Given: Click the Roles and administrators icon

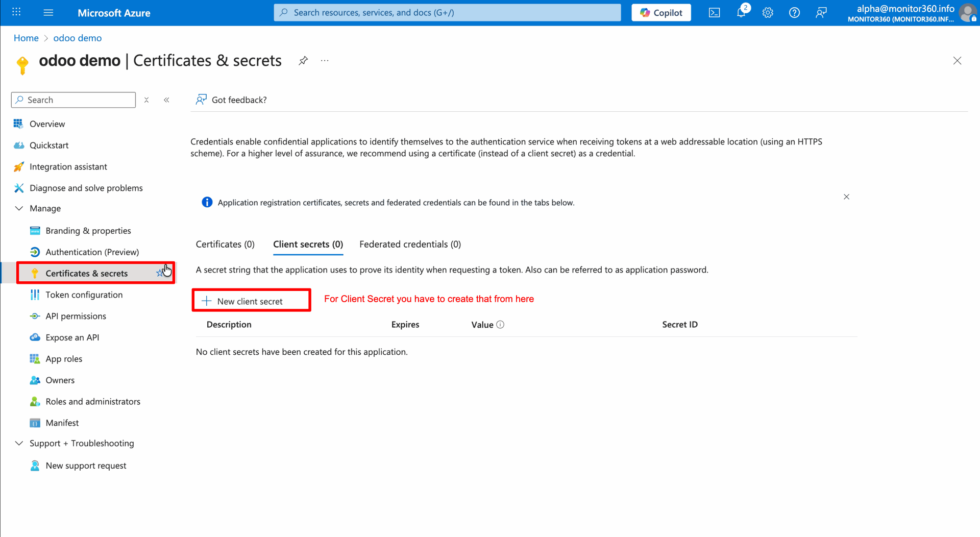Looking at the screenshot, I should [35, 402].
